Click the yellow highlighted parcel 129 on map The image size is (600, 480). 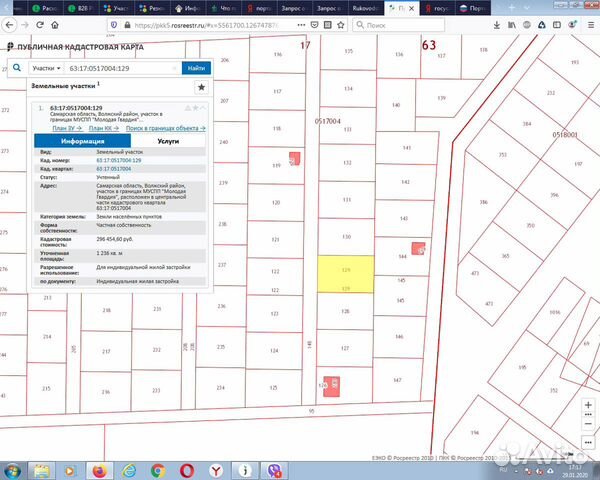[x=345, y=274]
